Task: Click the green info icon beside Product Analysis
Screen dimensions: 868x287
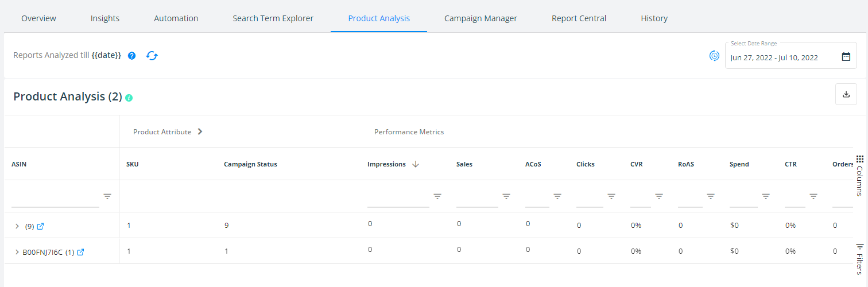Action: (x=129, y=98)
